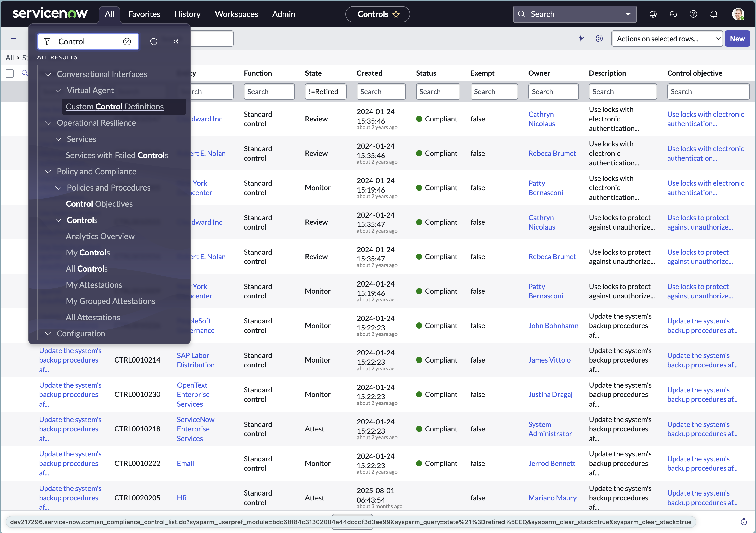Star the Controls page as favorite
This screenshot has width=756, height=533.
396,14
